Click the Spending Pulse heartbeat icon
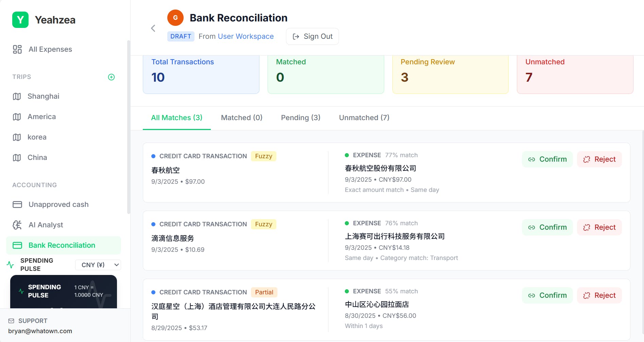644x342 pixels. tap(11, 264)
